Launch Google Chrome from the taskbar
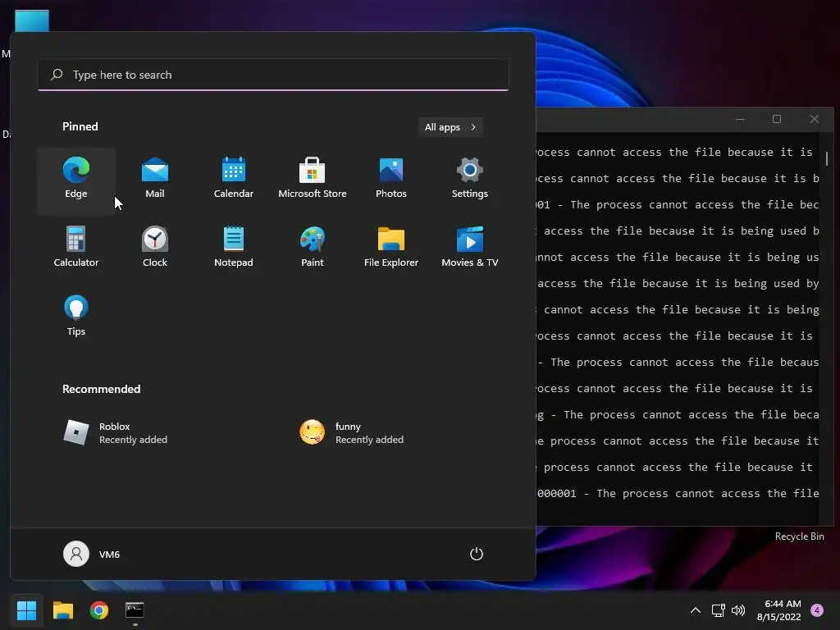The width and height of the screenshot is (840, 630). 99,610
